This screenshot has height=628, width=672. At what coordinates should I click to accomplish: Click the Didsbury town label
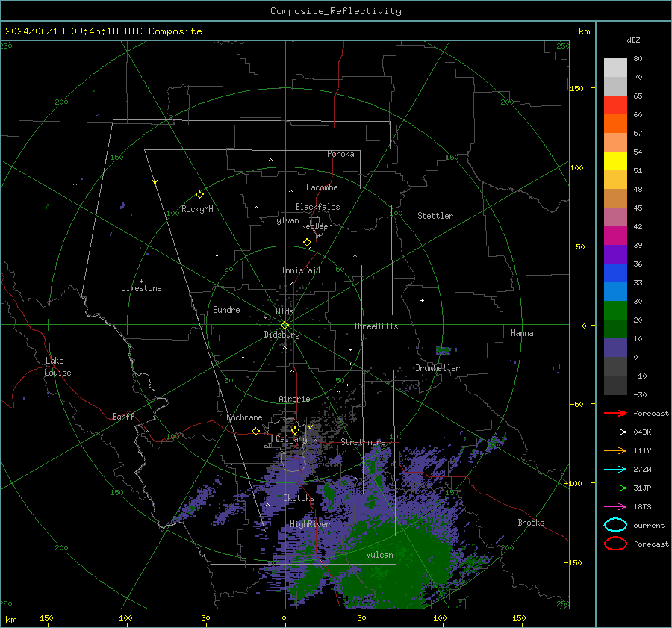tap(282, 335)
